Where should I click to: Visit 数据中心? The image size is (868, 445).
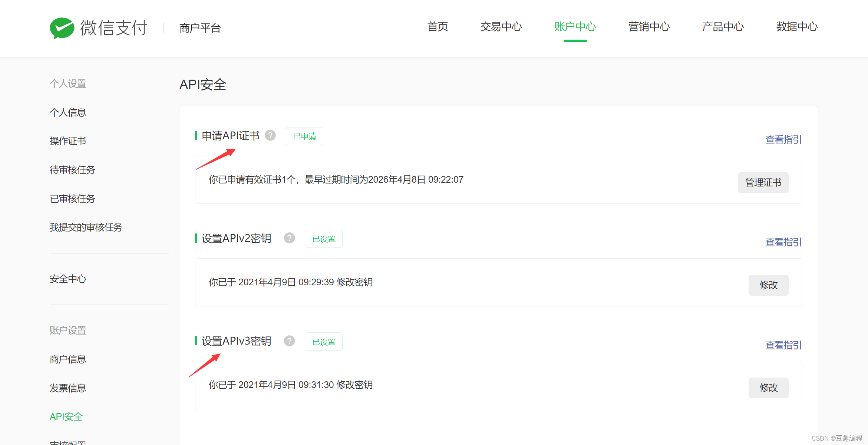click(796, 27)
